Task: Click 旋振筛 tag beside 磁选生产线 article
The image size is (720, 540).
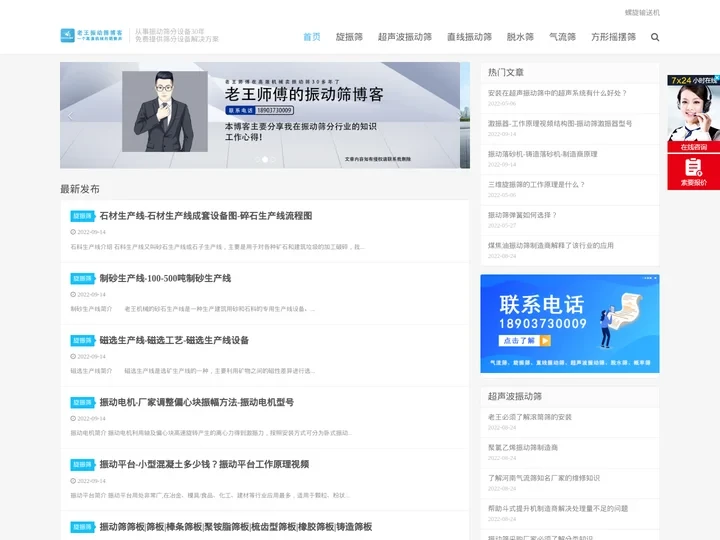Action: tap(82, 341)
